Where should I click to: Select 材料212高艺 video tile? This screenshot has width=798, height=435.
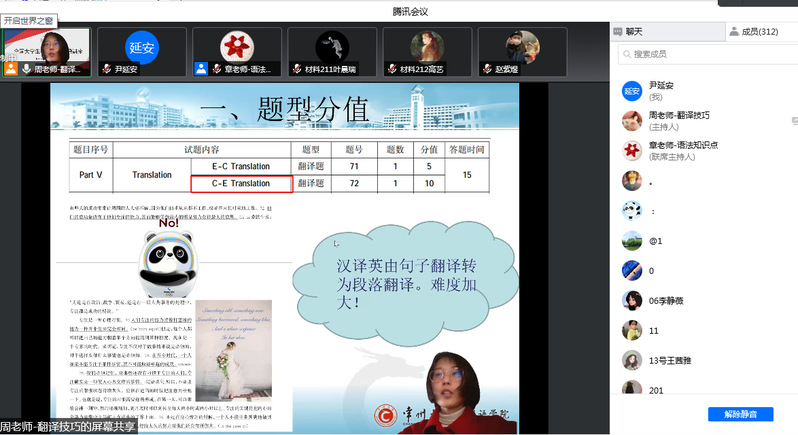click(x=427, y=52)
